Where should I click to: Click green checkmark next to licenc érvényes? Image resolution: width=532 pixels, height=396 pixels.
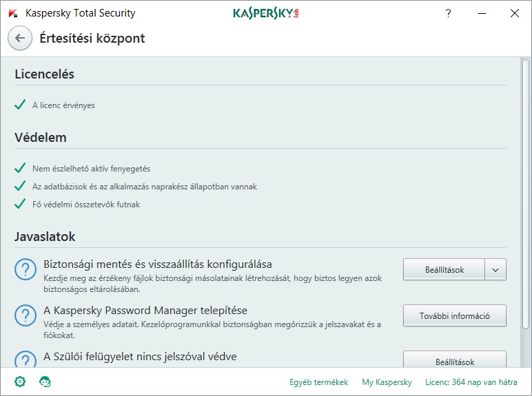(20, 105)
